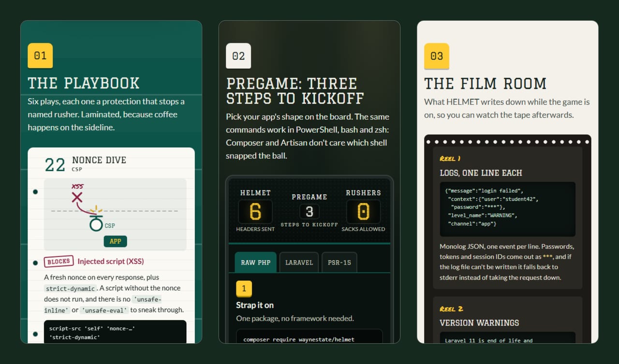Click heading PREGAME: THREE STEPS TO KICKOFF
Screen dimensions: 619x364
295,90
